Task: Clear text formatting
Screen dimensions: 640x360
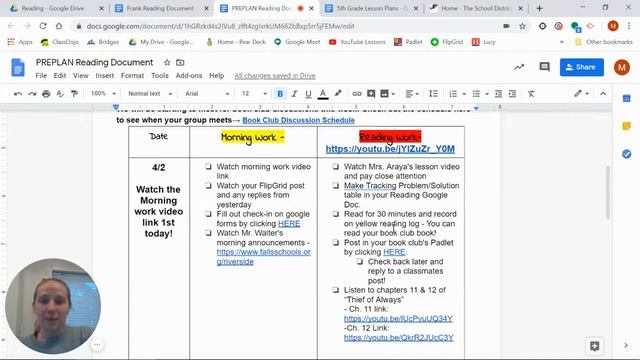Action: click(531, 94)
